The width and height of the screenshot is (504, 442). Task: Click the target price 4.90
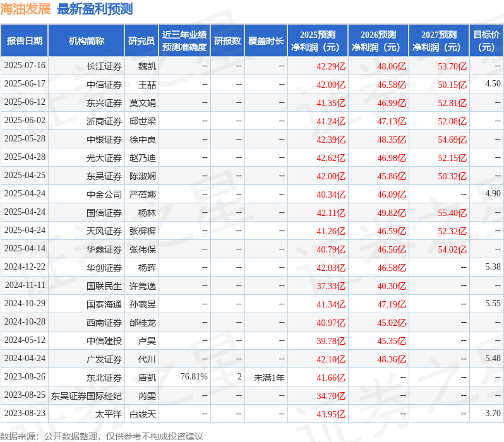point(493,193)
